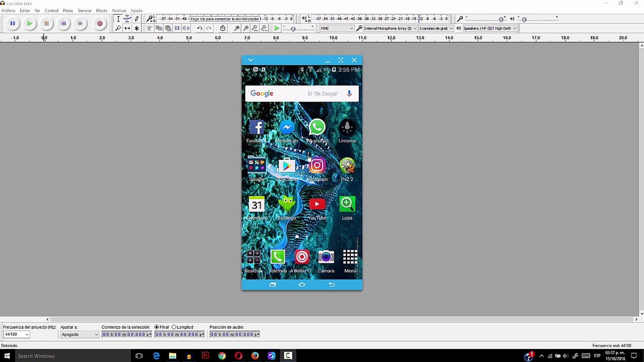The width and height of the screenshot is (644, 362).
Task: Select the Final radio button
Action: click(x=157, y=327)
